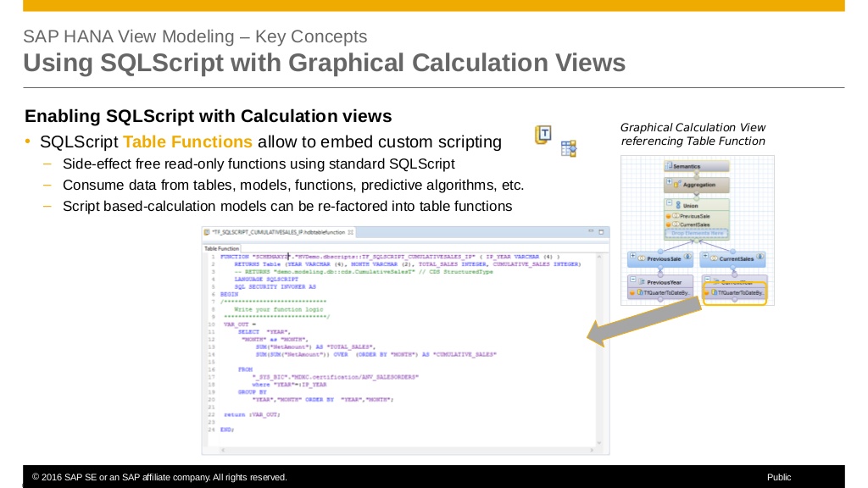
Task: Click the editor vertical scrollbar down arrow
Action: pyautogui.click(x=599, y=442)
